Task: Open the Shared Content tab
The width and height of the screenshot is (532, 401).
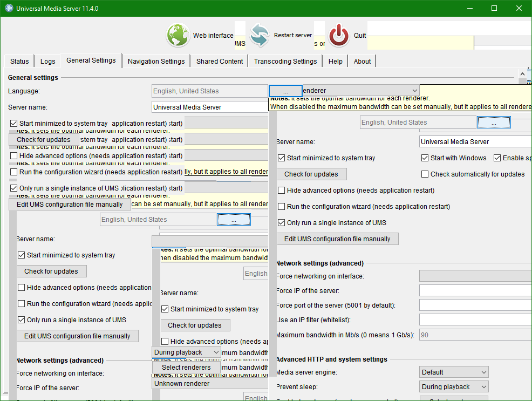Action: [x=220, y=62]
